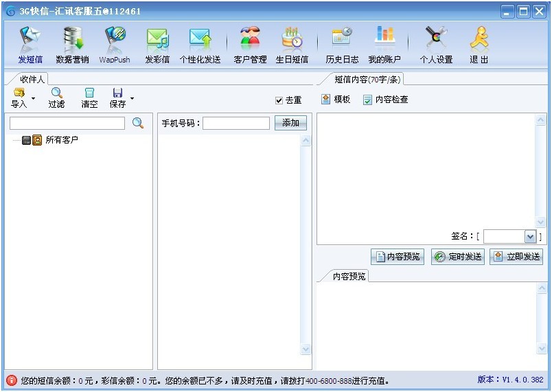Open the 发彩信 send MMS tool
Image resolution: width=552 pixels, height=392 pixels.
point(157,45)
